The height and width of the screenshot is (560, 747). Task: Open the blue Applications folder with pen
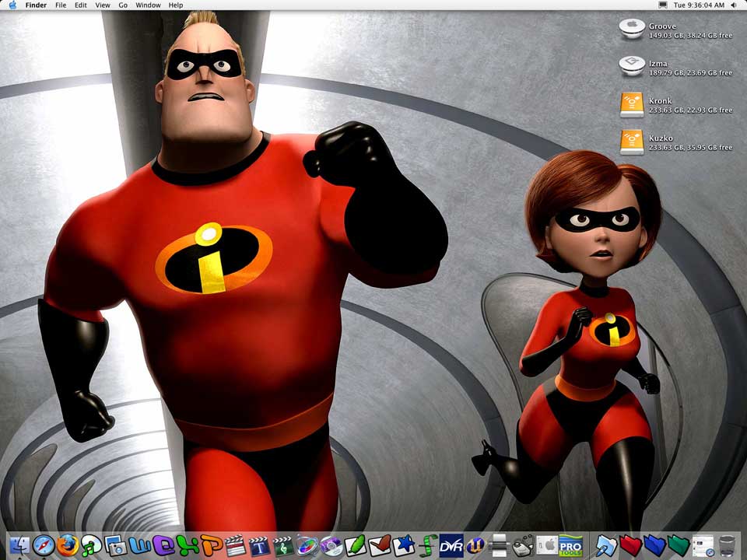coord(607,545)
